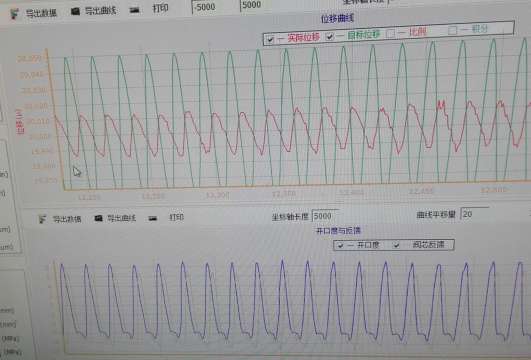Toggle the 开口度 checkbox in the lower legend
The height and width of the screenshot is (360, 531).
pyautogui.click(x=340, y=245)
